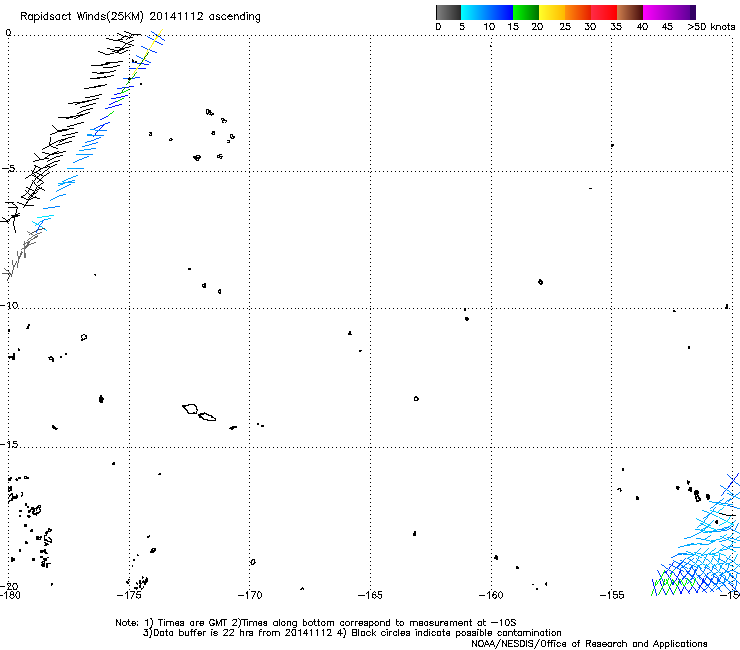
Task: Select the green 15-20 knots legend swatch
Action: pyautogui.click(x=526, y=12)
